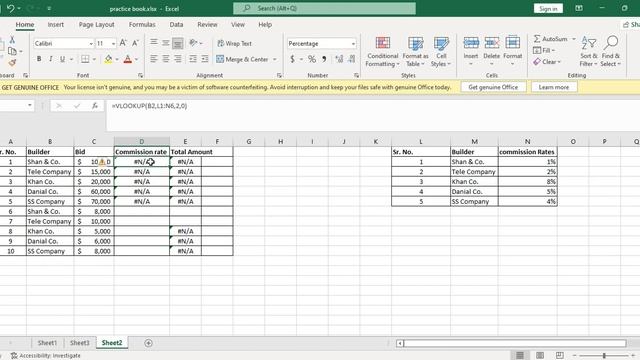Click AutoSum sigma button
This screenshot has width=640, height=360.
(x=550, y=39)
